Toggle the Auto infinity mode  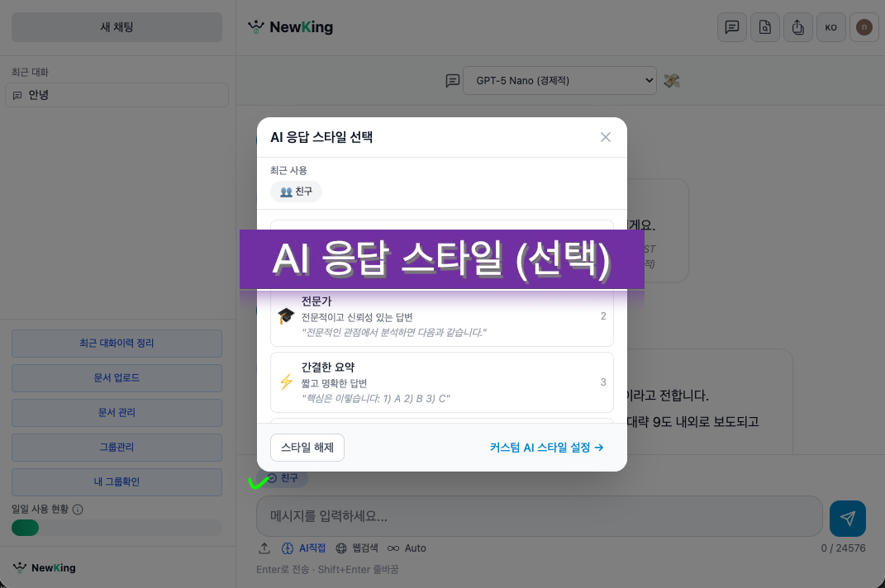tap(407, 548)
